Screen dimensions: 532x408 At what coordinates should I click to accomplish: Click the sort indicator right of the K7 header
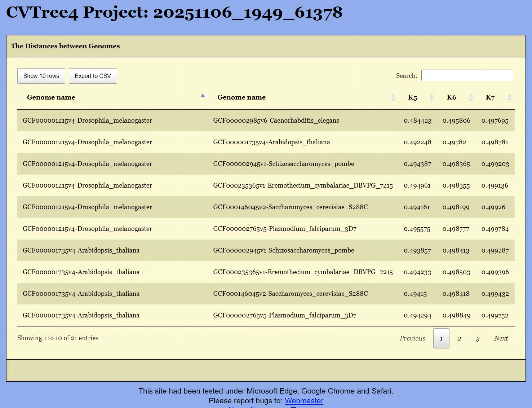point(509,97)
